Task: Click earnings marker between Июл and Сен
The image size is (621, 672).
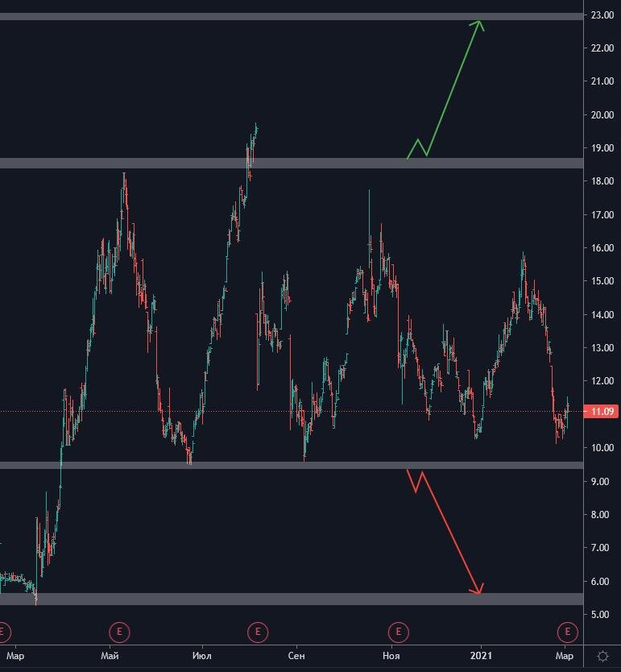Action: 258,632
